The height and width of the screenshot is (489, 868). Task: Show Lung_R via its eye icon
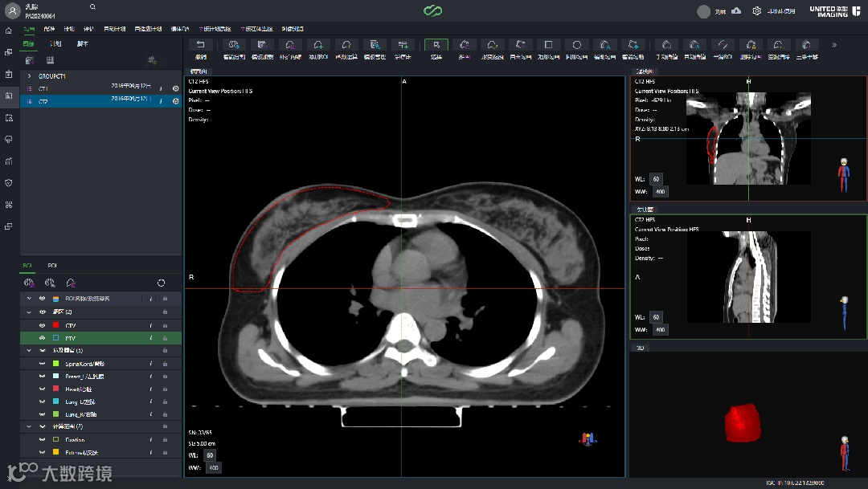click(x=42, y=414)
